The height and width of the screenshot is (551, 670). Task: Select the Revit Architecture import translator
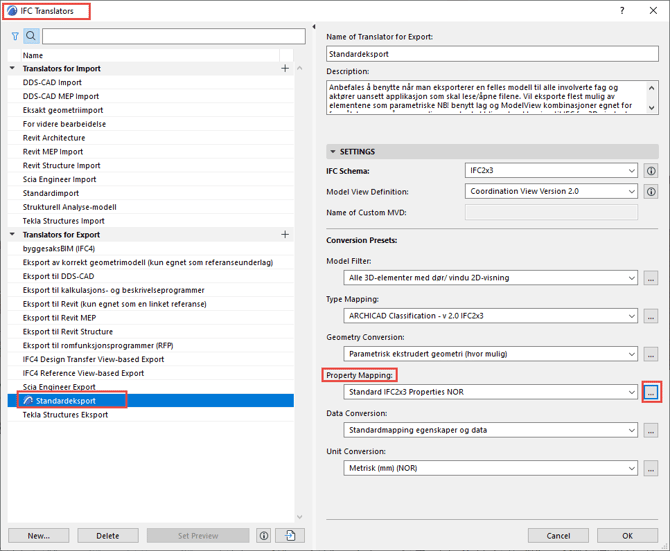point(54,138)
